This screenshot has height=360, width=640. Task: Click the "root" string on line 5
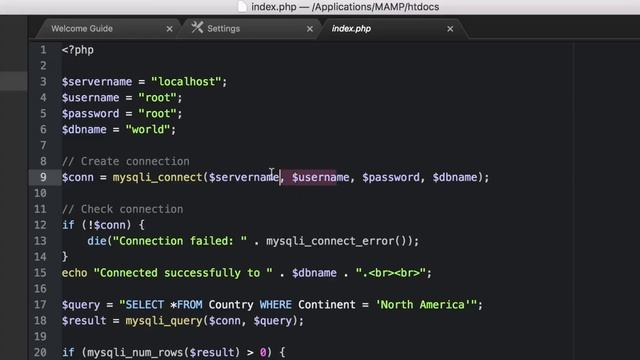[157, 114]
